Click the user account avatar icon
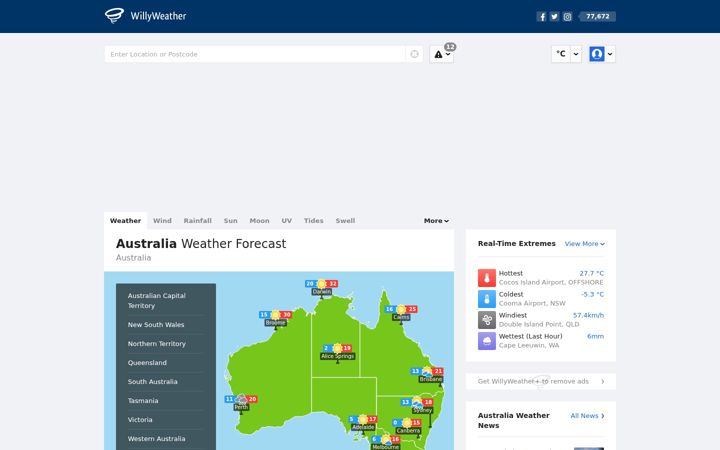Screen dimensions: 720x450 (597, 54)
